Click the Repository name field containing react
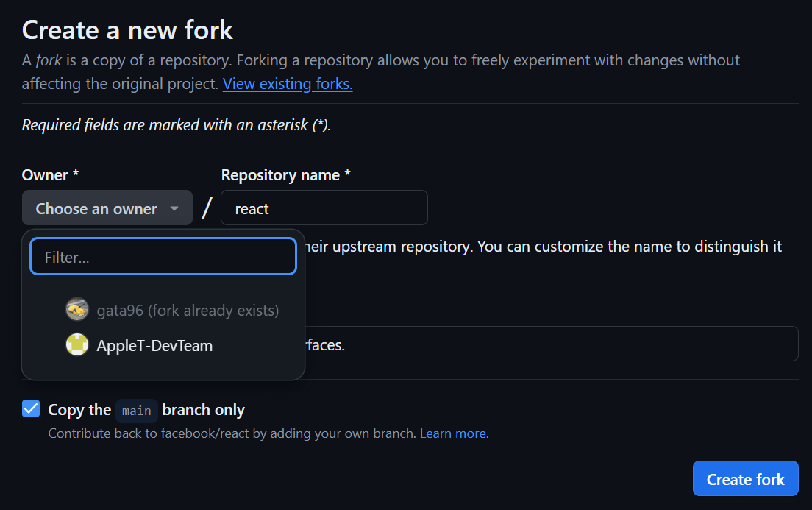The width and height of the screenshot is (812, 510). [x=324, y=208]
